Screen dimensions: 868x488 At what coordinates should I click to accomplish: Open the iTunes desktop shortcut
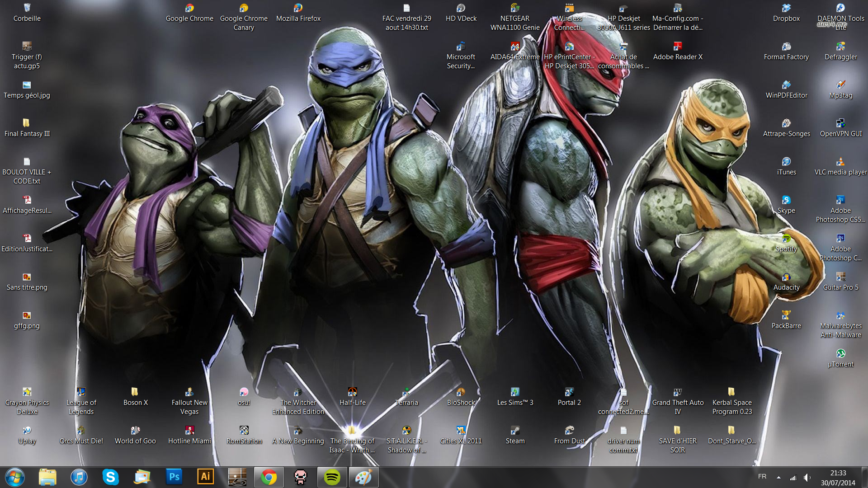click(x=786, y=166)
